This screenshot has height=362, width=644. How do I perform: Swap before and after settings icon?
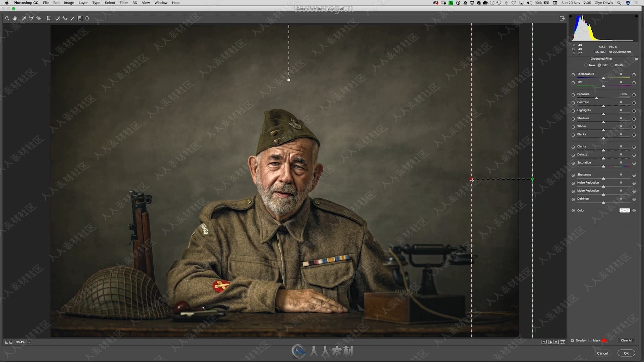550,342
